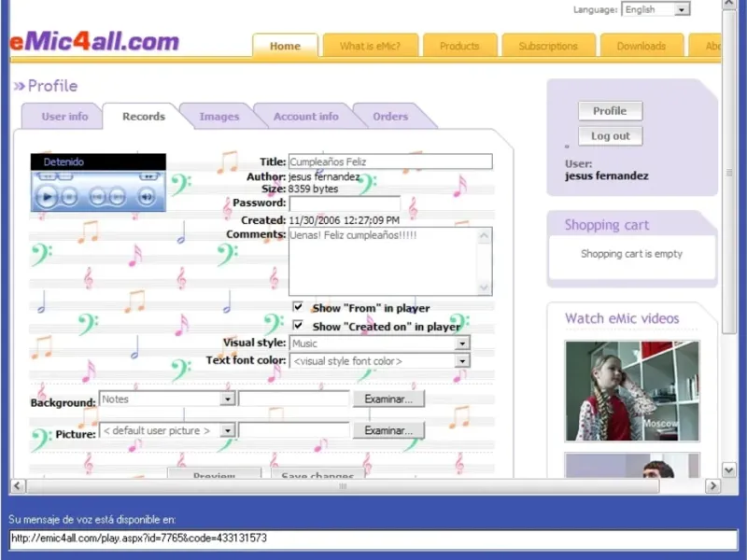Screen dimensions: 747x560
Task: Click the Profile page heading
Action: [52, 86]
